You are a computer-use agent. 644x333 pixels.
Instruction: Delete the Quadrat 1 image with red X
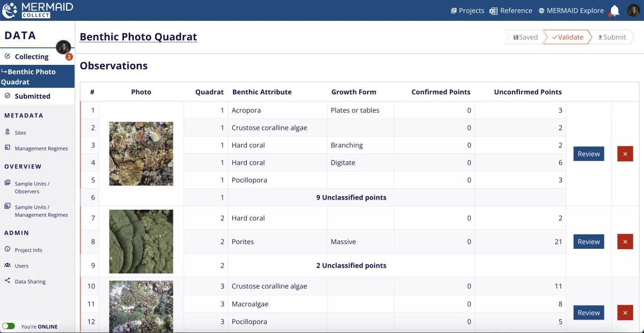coord(625,154)
